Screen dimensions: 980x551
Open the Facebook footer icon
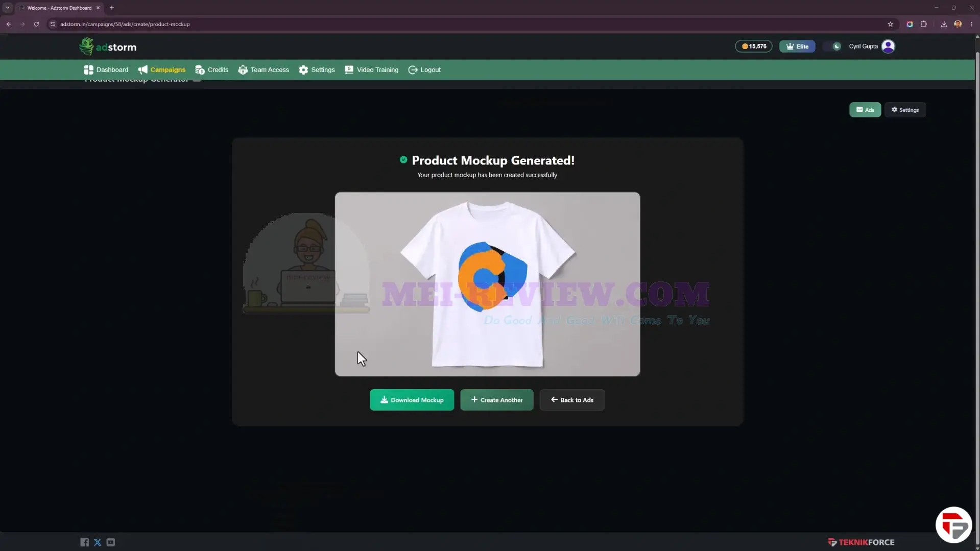point(84,542)
